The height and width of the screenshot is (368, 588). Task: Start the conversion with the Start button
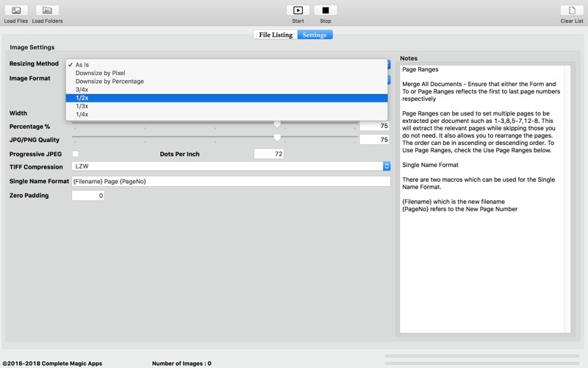click(x=298, y=10)
